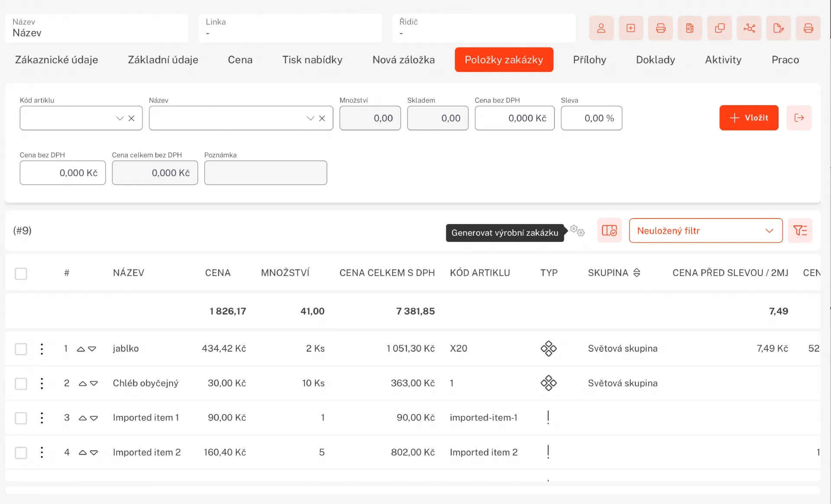Click the network share nodes icon
The image size is (831, 504).
(x=749, y=29)
